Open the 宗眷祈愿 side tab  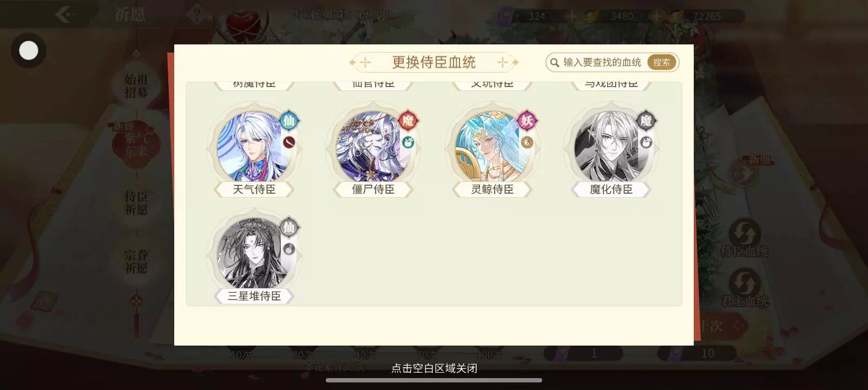[x=136, y=262]
